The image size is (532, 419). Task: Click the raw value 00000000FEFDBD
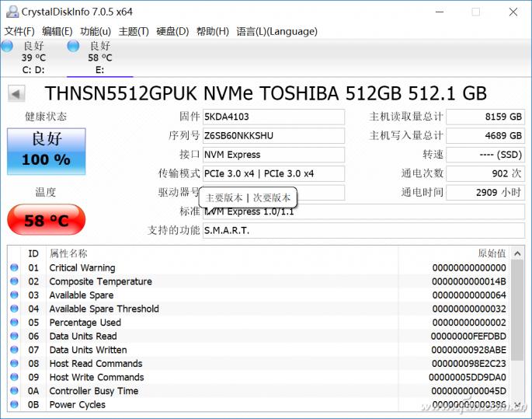tap(468, 336)
